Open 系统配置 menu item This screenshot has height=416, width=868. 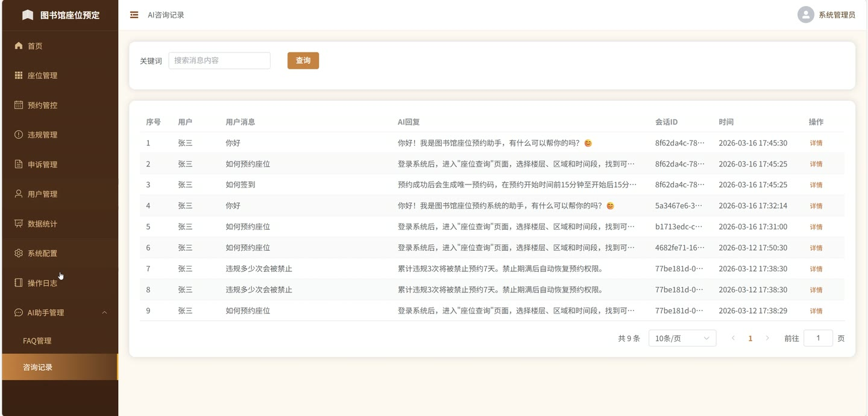click(59, 253)
